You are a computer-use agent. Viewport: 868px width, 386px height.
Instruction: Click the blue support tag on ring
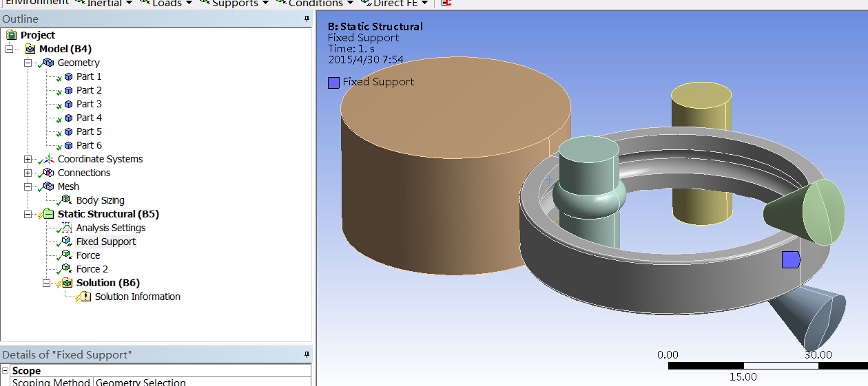pos(791,259)
